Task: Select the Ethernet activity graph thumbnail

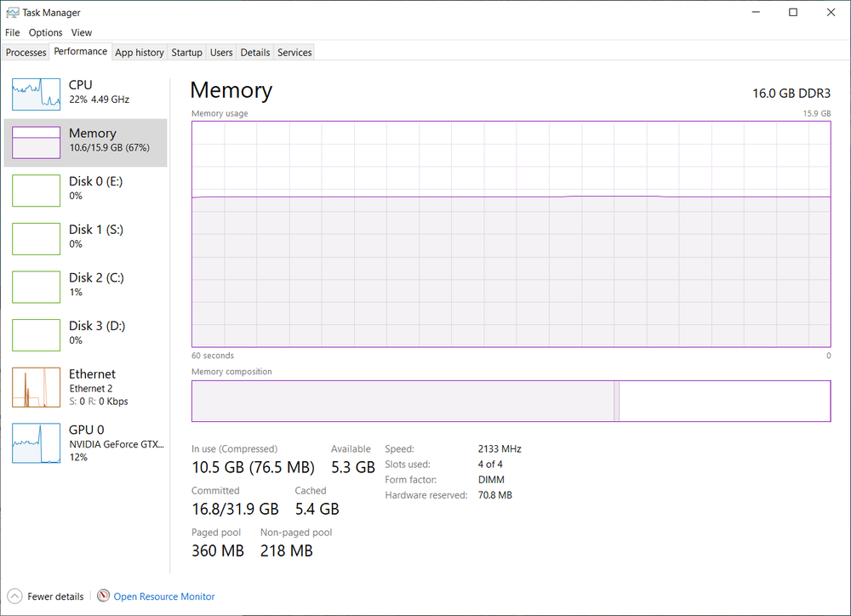Action: (36, 387)
